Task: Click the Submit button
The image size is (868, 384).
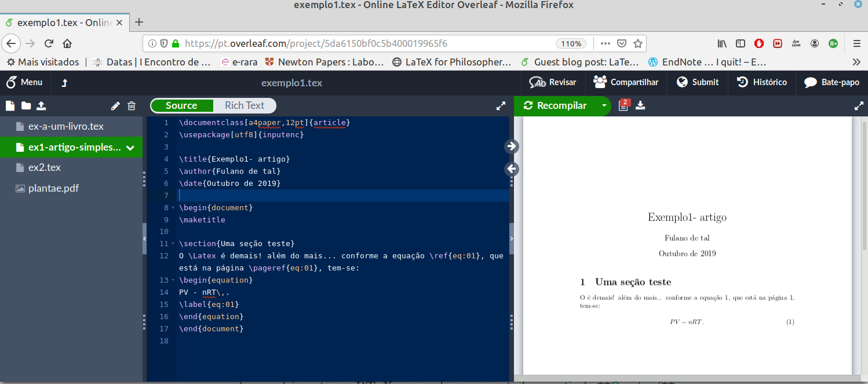Action: [698, 82]
